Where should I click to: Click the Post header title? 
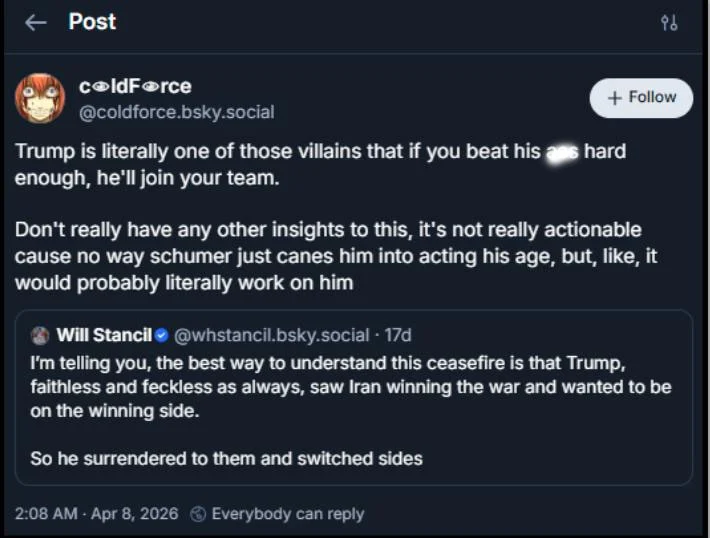[93, 23]
